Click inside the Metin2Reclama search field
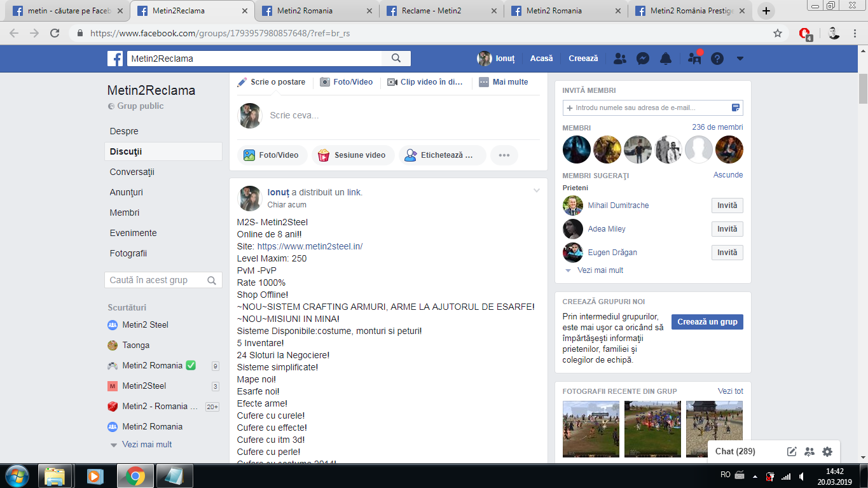Screen dimensions: 868x488 (254, 59)
